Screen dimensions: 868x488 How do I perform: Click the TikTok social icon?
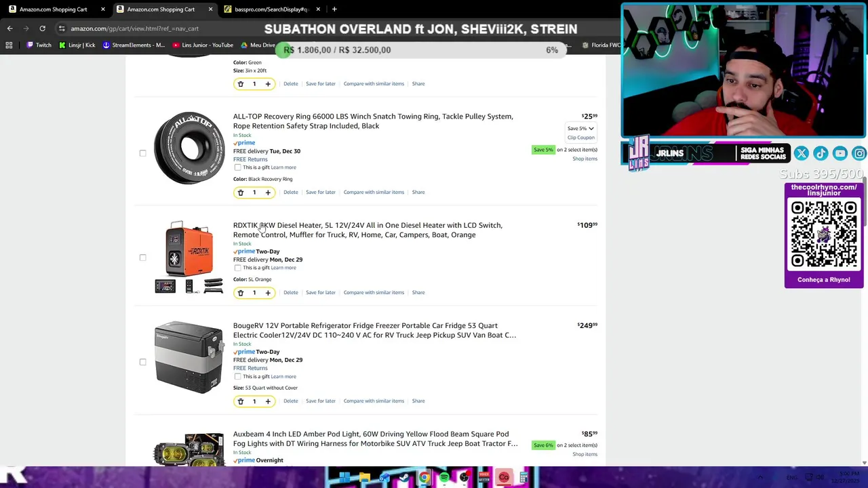pyautogui.click(x=821, y=154)
